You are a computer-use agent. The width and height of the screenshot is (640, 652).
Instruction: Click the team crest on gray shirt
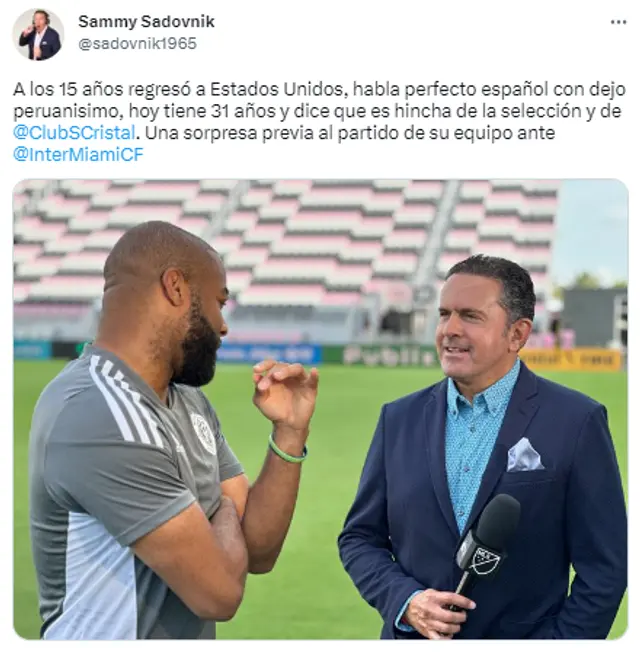203,432
